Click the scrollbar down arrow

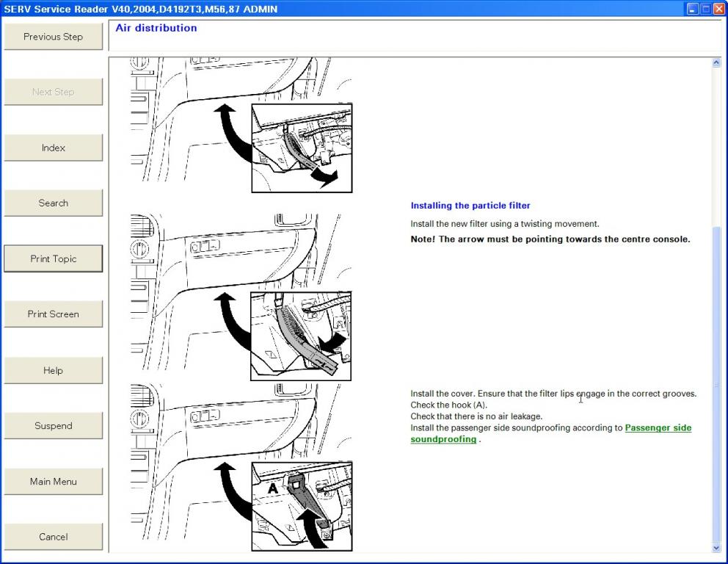[716, 548]
